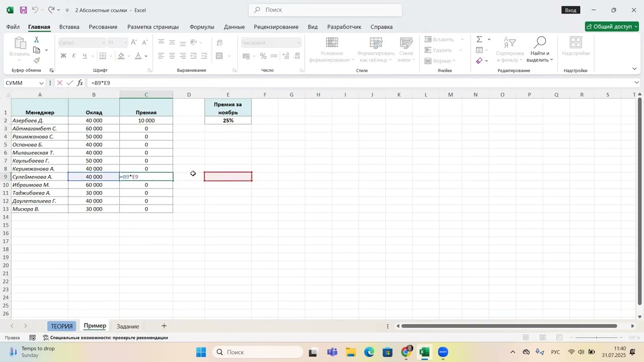Screen dimensions: 644x362
Task: Toggle align text left
Action: tap(161, 56)
